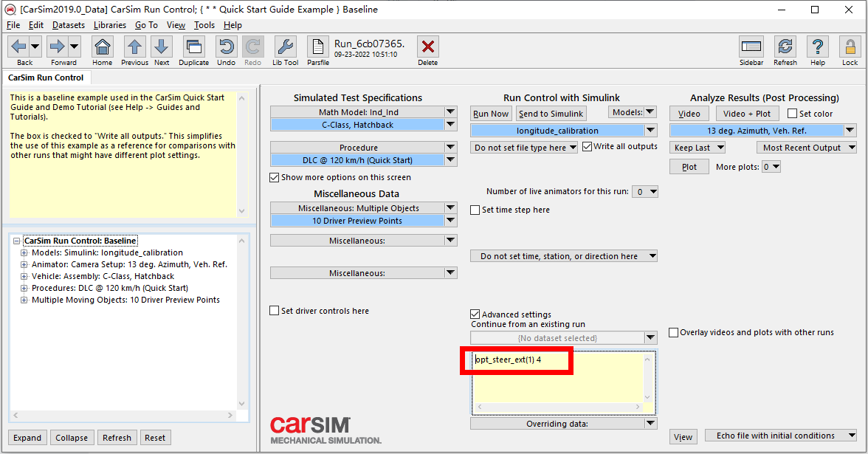Enable Set color checkbox
868x454 pixels.
click(792, 114)
